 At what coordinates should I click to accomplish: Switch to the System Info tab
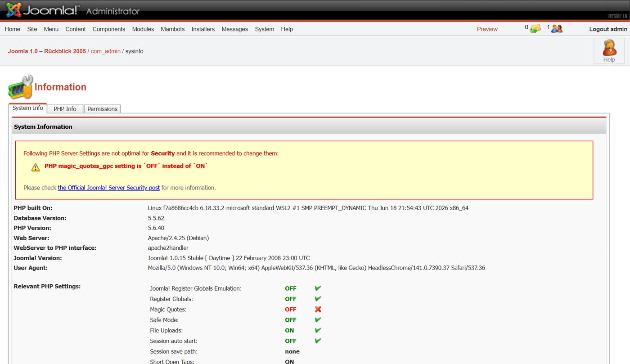pos(28,108)
